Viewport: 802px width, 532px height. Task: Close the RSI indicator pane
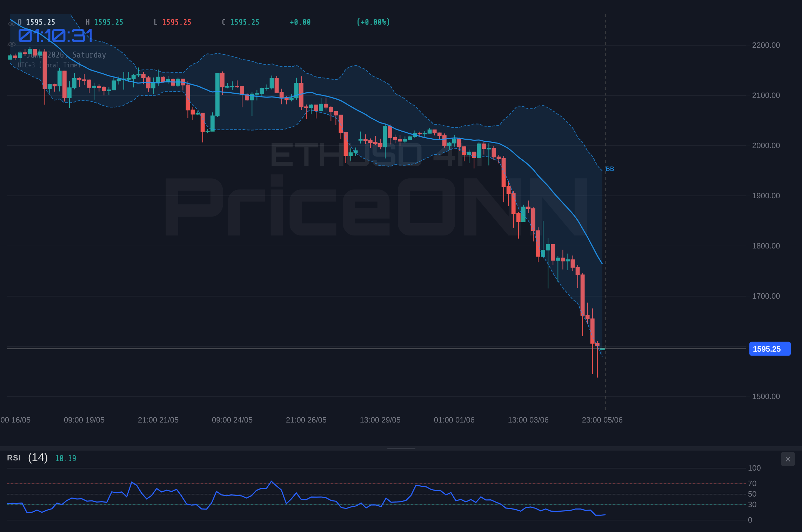(x=788, y=459)
